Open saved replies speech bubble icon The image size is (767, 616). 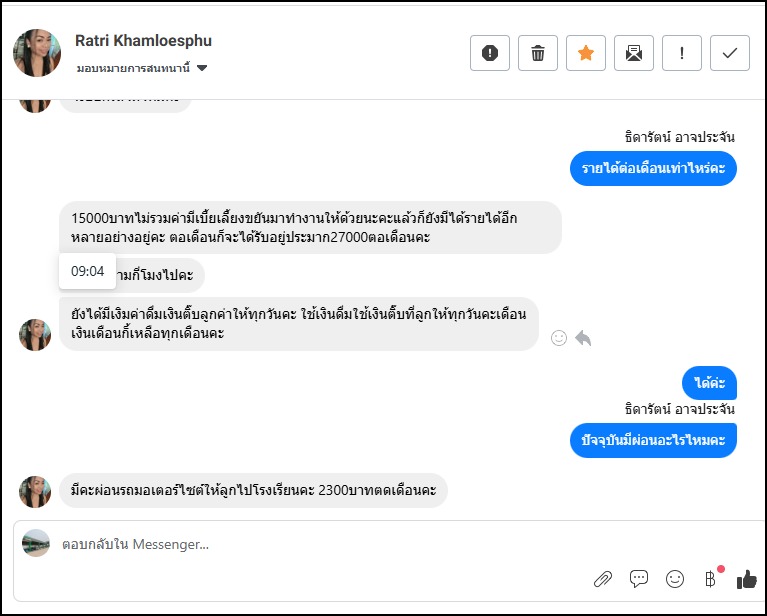click(x=639, y=578)
